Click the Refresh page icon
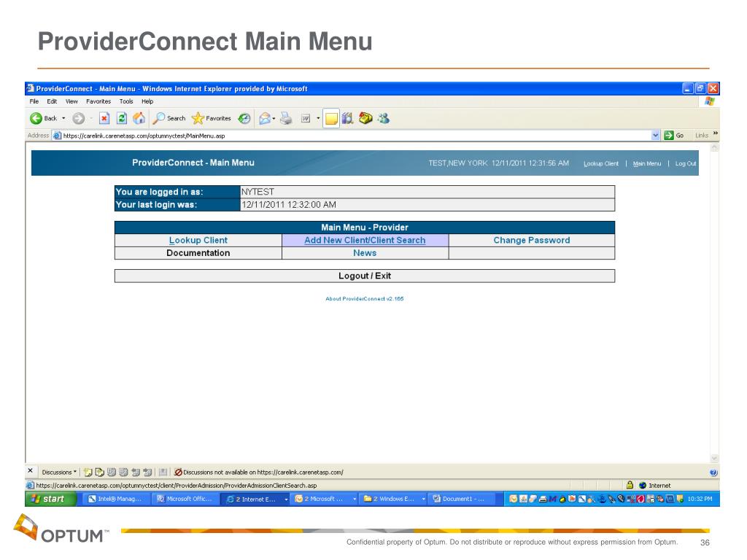 [122, 118]
